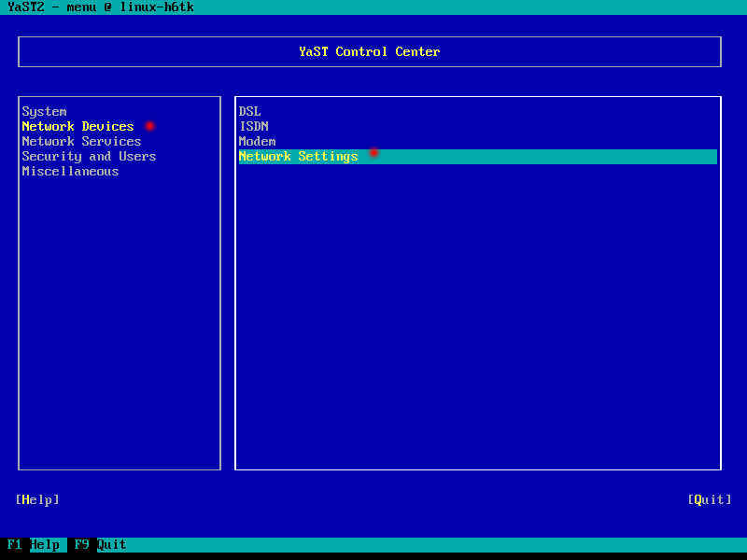Click the YaST Control Center heading
The width and height of the screenshot is (747, 560).
coord(369,51)
